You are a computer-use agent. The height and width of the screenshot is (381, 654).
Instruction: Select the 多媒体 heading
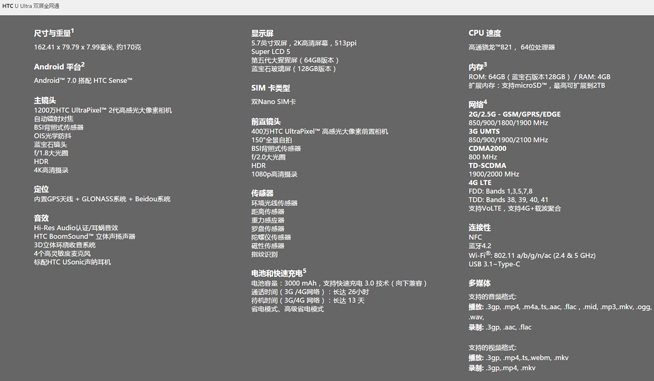click(479, 283)
